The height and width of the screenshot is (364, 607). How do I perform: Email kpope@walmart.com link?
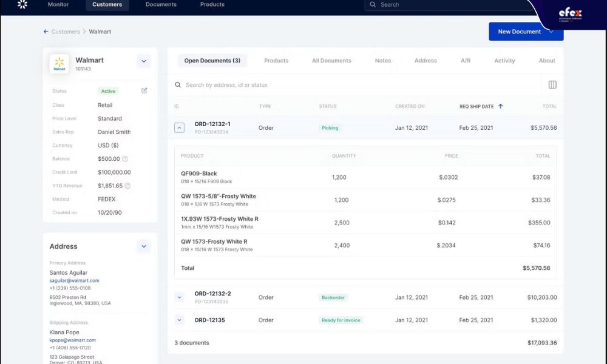72,340
